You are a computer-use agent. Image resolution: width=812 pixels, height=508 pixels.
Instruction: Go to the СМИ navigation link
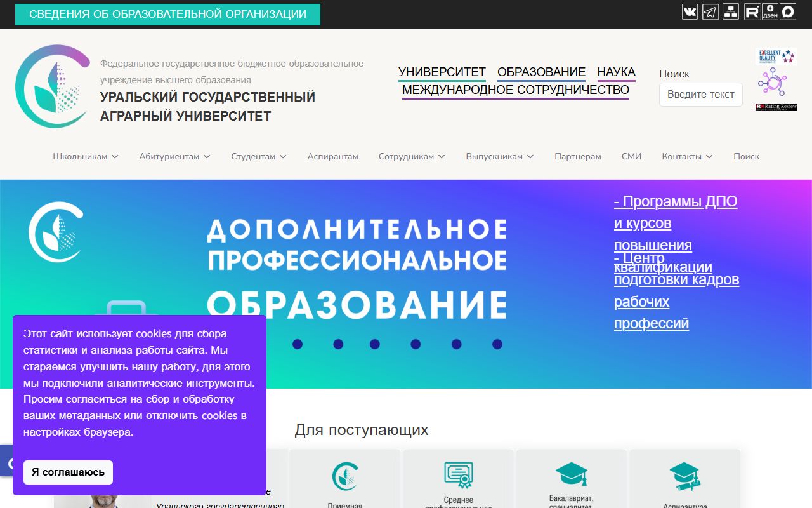click(x=632, y=156)
